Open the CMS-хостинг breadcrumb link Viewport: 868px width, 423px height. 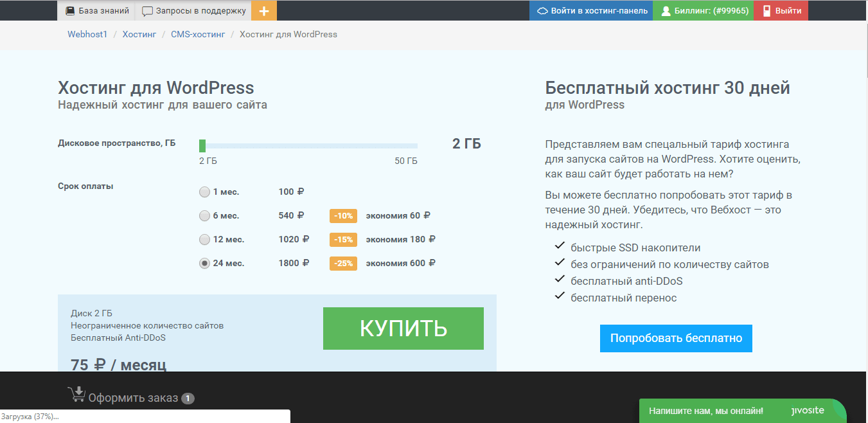pyautogui.click(x=198, y=34)
